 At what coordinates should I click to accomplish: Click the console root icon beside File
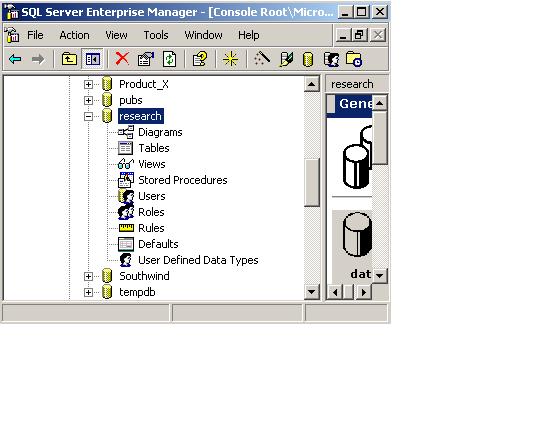(12, 35)
